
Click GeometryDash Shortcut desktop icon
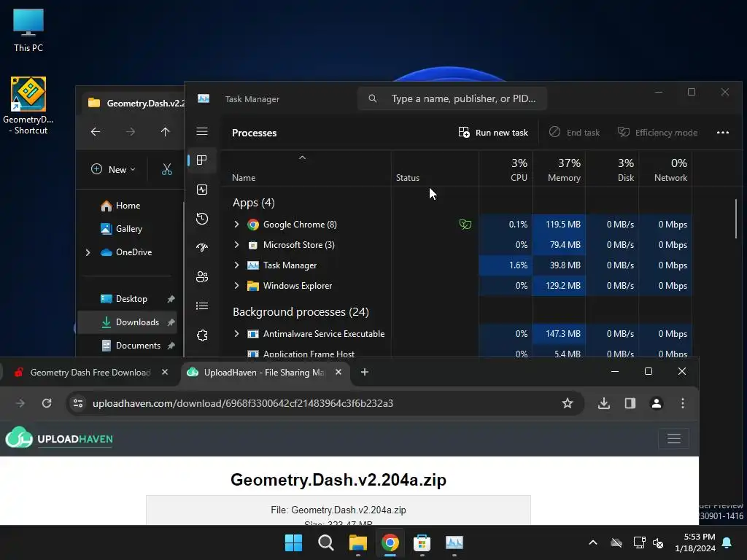(28, 106)
